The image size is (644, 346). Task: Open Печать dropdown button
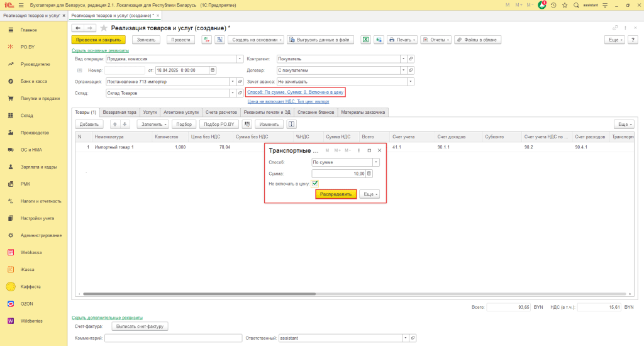[402, 40]
